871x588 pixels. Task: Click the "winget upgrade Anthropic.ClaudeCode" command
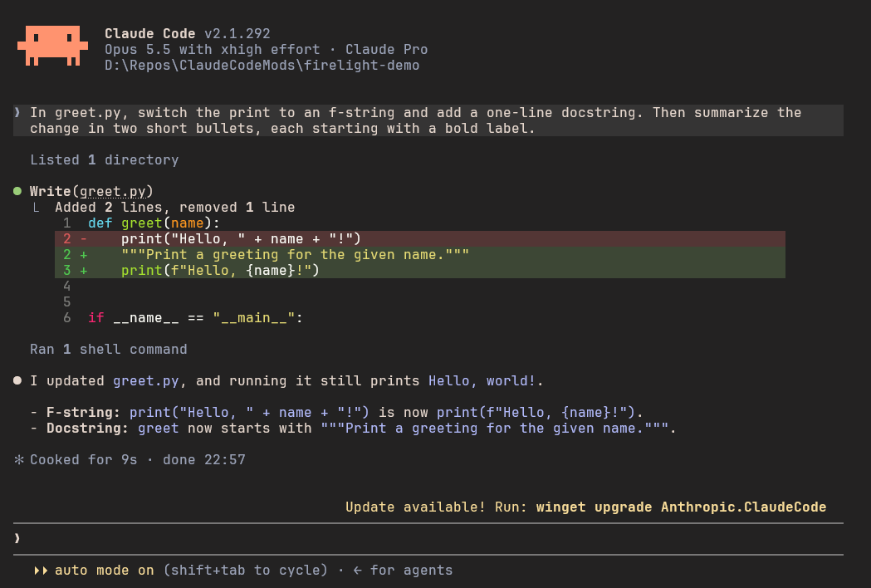point(681,507)
